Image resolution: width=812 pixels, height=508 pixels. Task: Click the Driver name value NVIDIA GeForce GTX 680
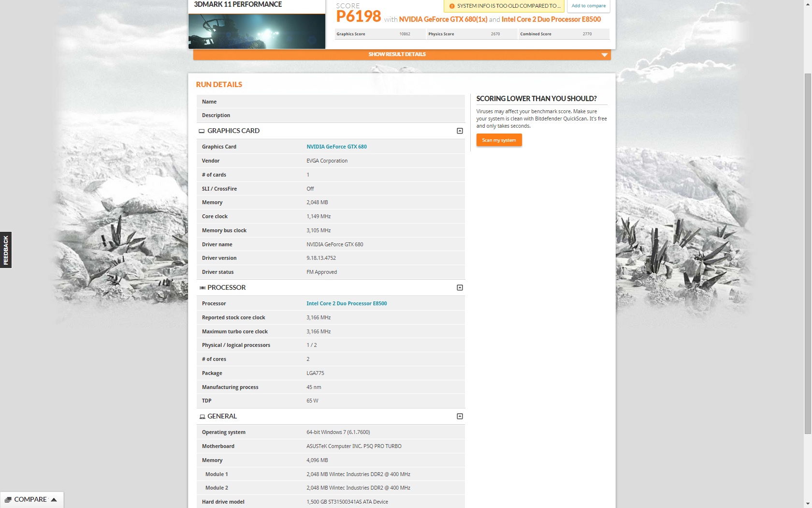[x=334, y=245]
